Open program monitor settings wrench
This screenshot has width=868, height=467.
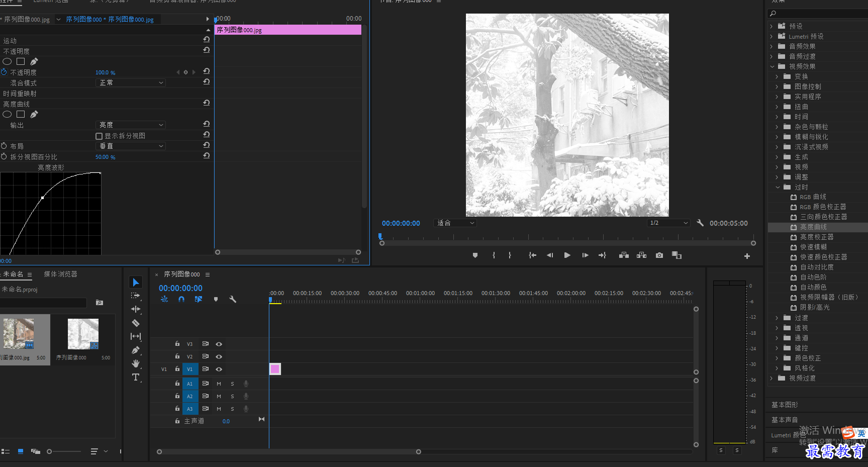coord(700,223)
